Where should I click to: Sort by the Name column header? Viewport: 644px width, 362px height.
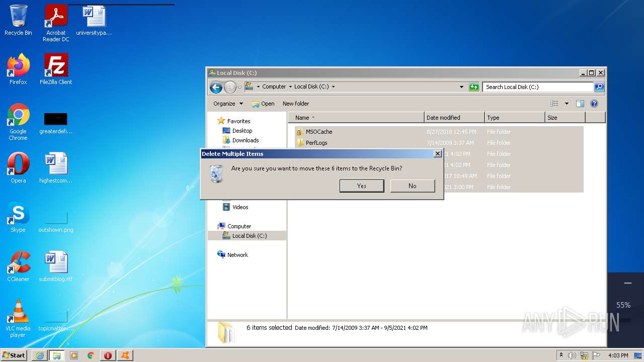pyautogui.click(x=356, y=118)
